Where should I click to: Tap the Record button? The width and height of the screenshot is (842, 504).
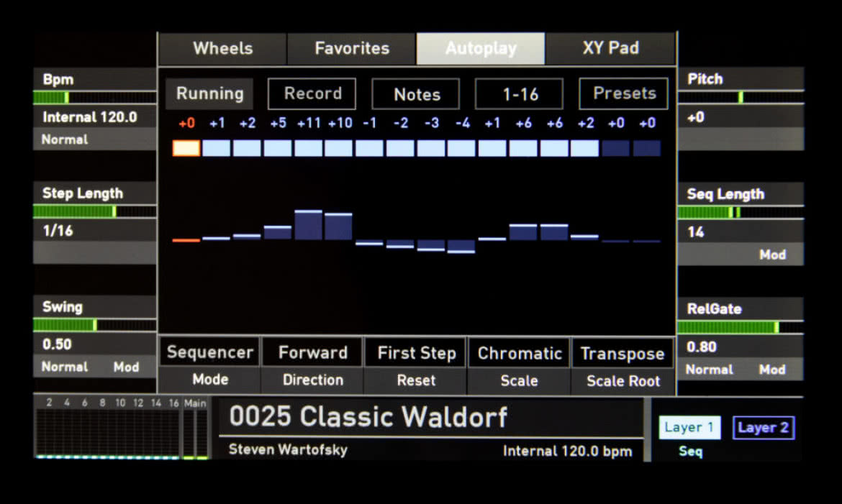[312, 94]
